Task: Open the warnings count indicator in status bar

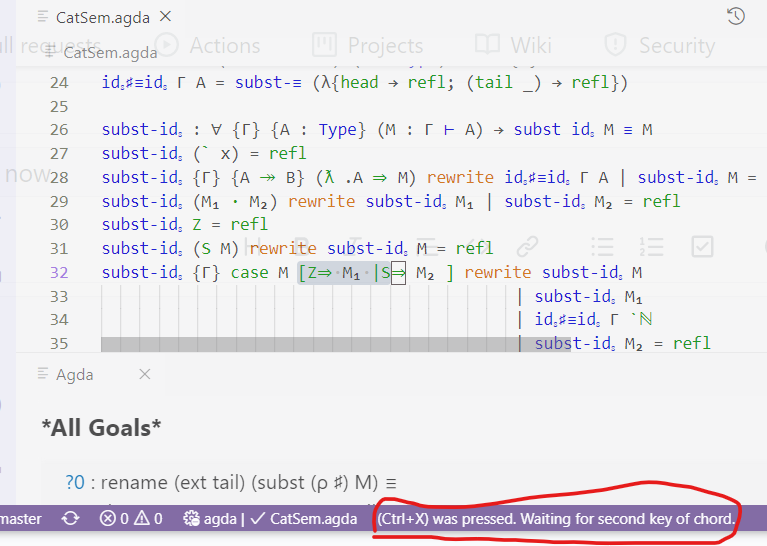Action: click(x=148, y=519)
